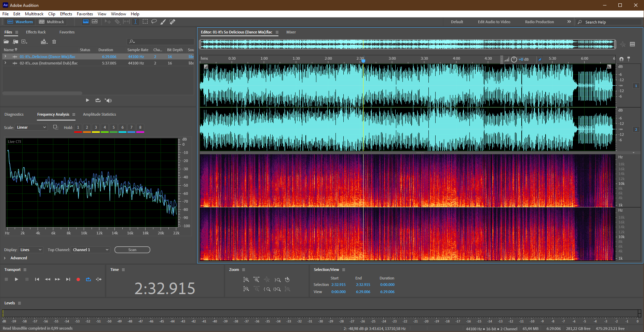
Task: Click the Scan button
Action: [132, 250]
